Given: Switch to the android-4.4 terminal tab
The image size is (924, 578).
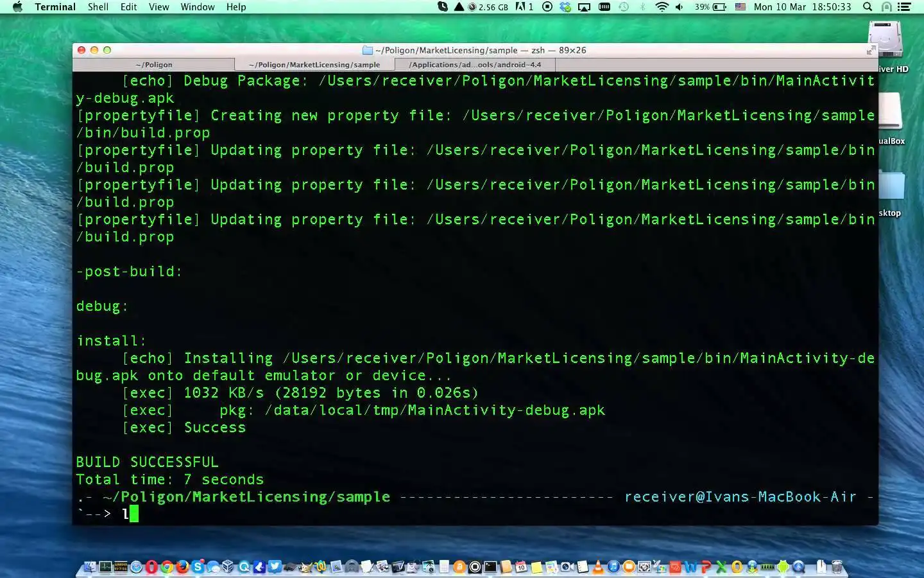Looking at the screenshot, I should point(475,65).
